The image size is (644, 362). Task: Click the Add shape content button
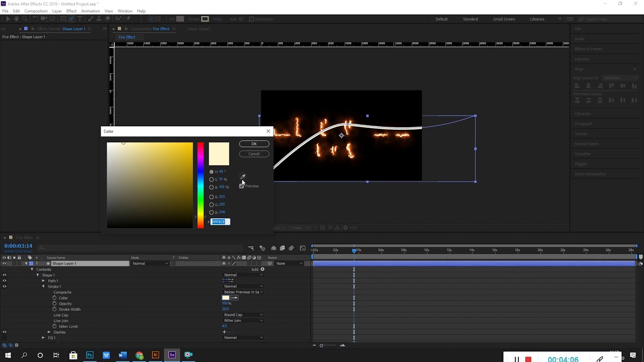[262, 269]
